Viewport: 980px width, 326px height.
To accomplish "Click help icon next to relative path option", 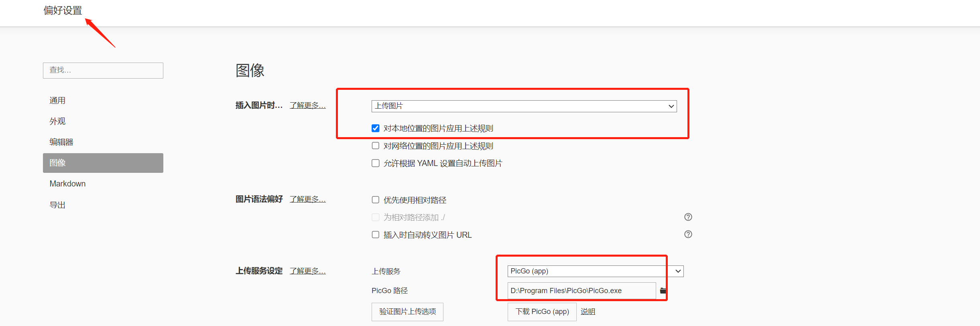I will pos(688,217).
